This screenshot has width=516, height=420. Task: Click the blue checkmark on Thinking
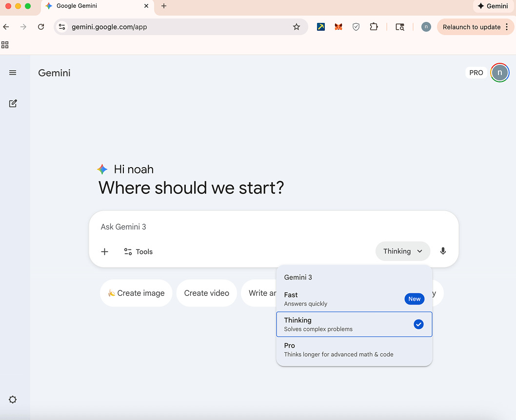tap(418, 325)
